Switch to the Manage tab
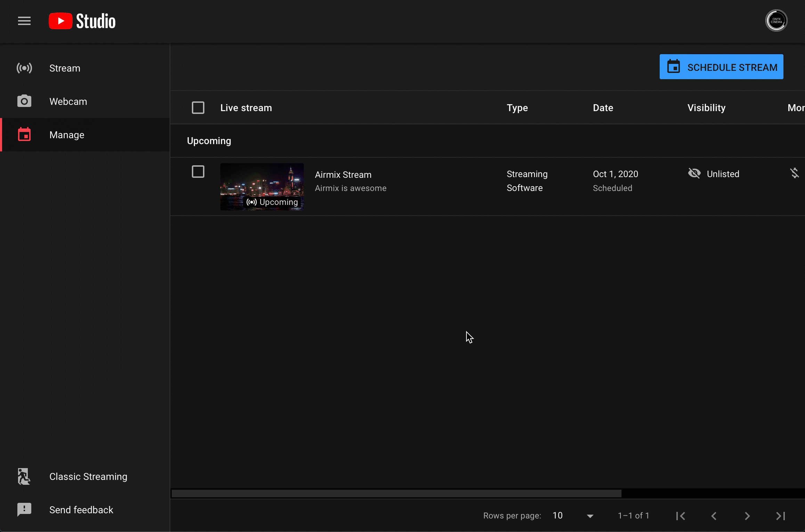This screenshot has height=532, width=805. click(x=67, y=135)
